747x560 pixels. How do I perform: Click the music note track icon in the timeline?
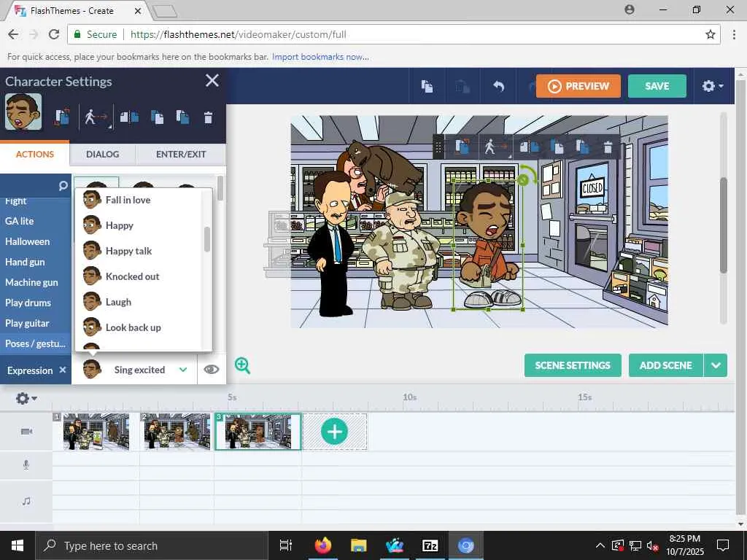tap(26, 501)
